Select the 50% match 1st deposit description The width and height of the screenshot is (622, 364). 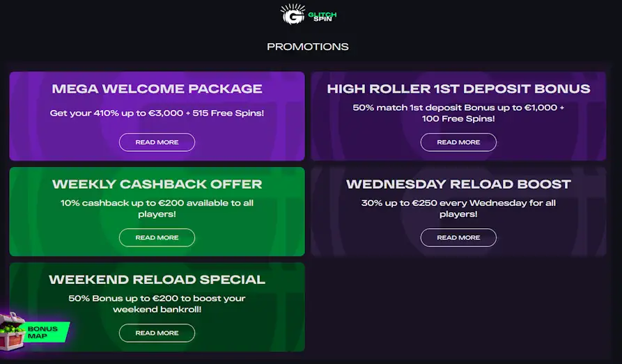pos(458,113)
